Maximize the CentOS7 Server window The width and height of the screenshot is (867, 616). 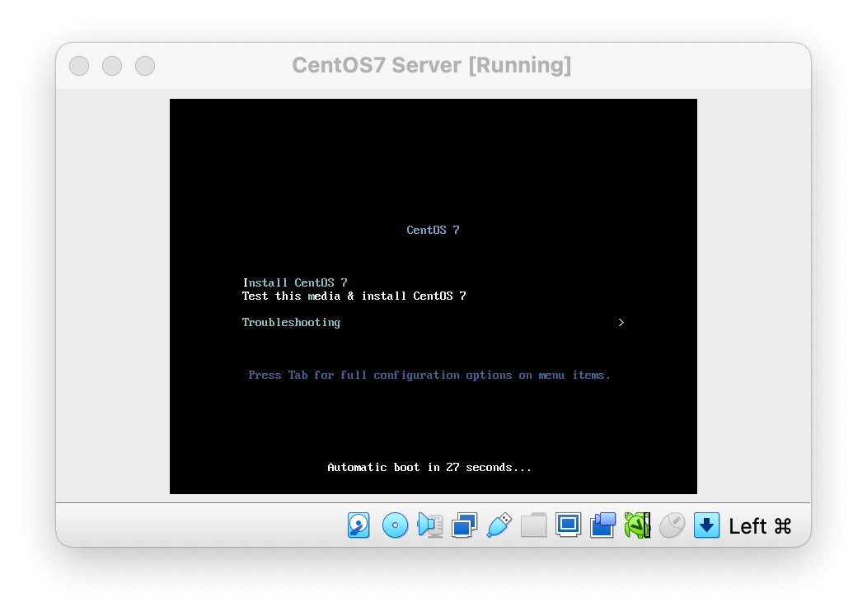(145, 66)
